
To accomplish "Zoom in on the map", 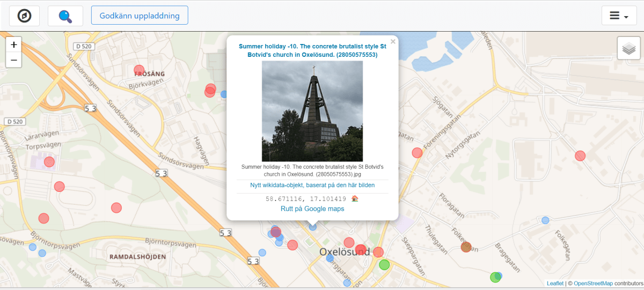I will pos(14,45).
